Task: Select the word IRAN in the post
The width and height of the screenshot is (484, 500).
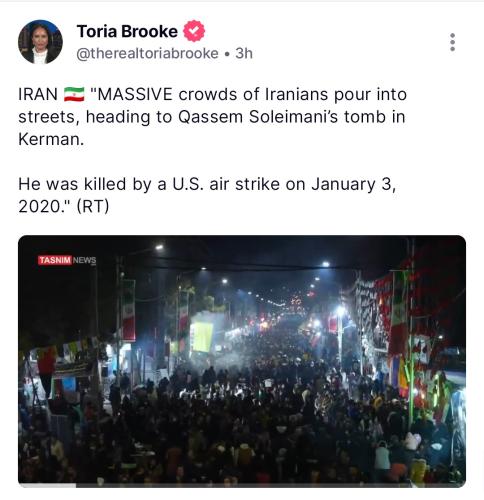Action: point(38,94)
